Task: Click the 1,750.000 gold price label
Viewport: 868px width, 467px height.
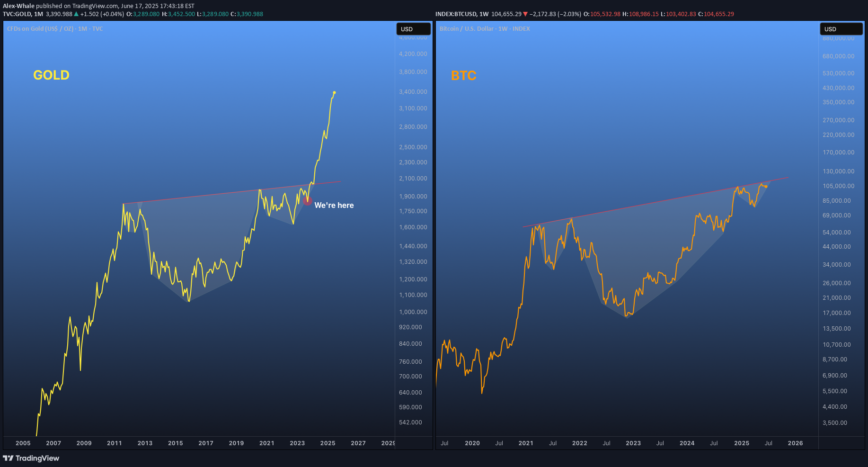Action: point(413,211)
